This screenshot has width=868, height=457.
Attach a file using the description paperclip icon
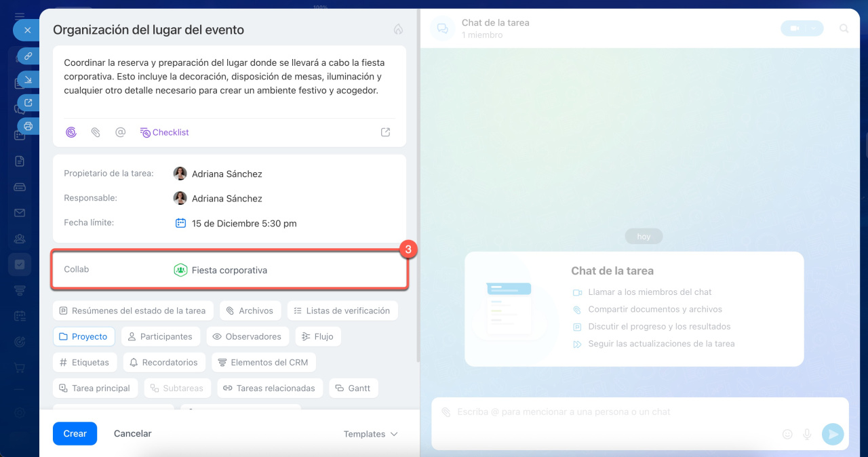click(96, 132)
